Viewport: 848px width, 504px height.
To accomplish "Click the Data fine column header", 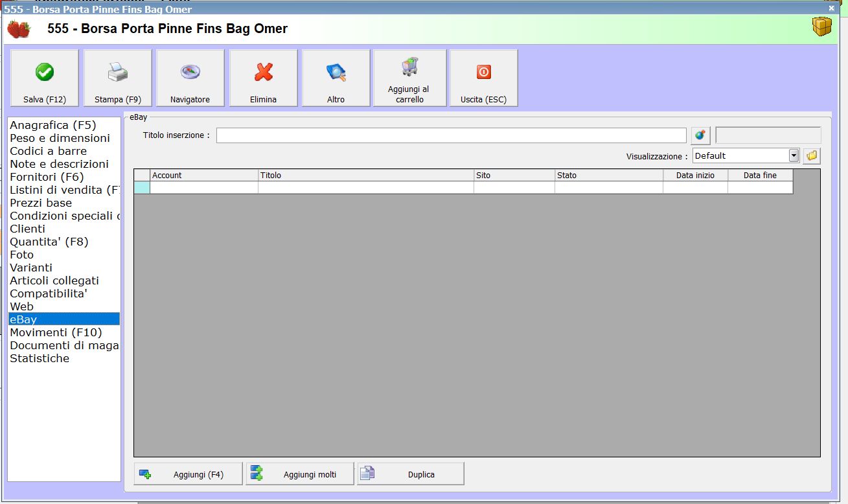I will [x=761, y=176].
